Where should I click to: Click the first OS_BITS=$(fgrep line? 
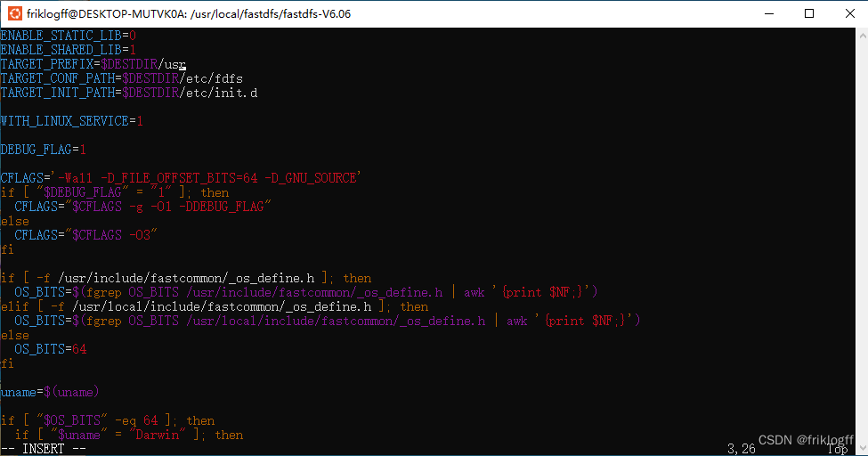pos(306,292)
